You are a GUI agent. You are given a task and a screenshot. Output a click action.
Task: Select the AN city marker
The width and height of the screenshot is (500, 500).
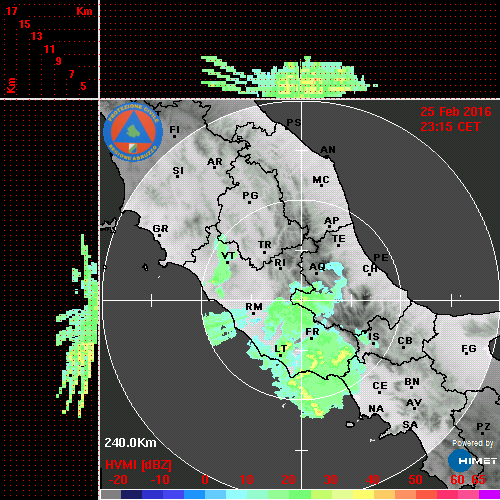coord(327,157)
